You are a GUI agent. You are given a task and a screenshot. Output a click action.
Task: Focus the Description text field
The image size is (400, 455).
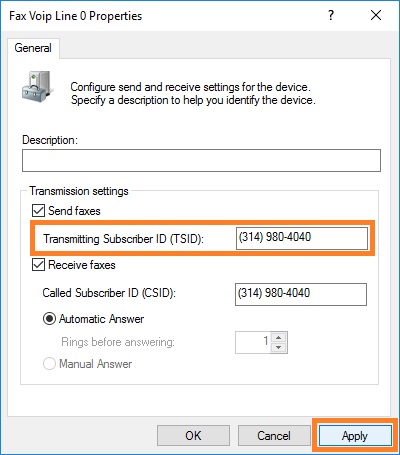tap(201, 161)
